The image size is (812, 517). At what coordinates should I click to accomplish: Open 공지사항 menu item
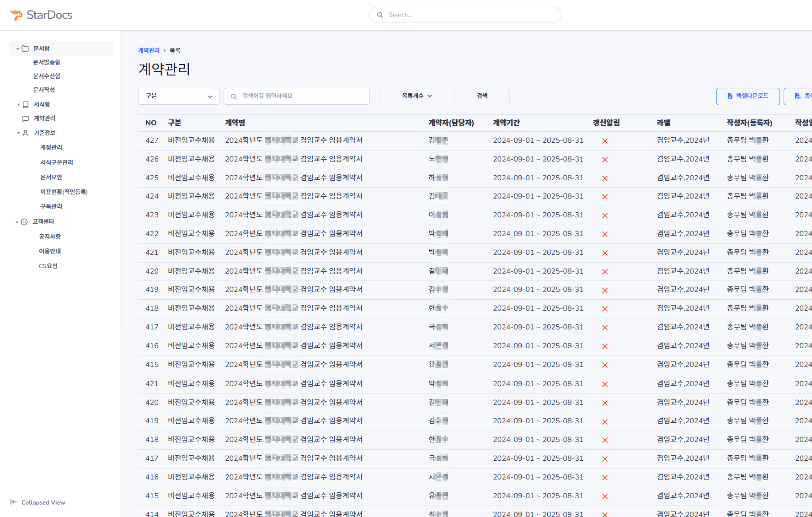pyautogui.click(x=50, y=237)
